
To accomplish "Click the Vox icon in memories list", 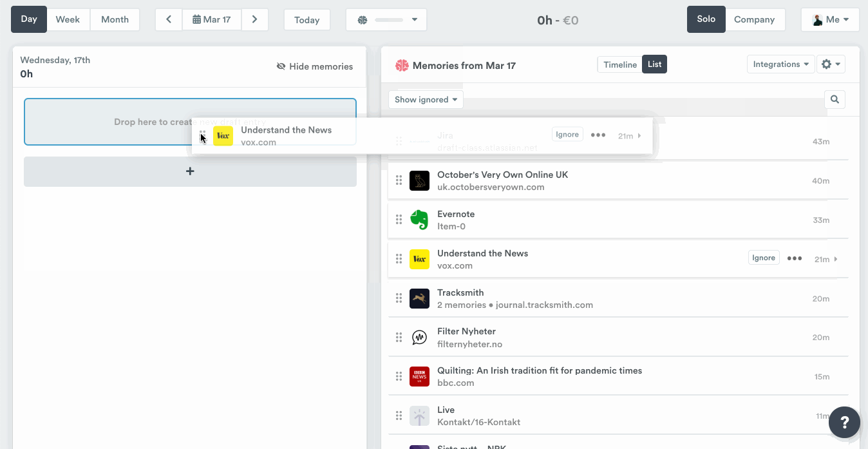I will pos(419,259).
